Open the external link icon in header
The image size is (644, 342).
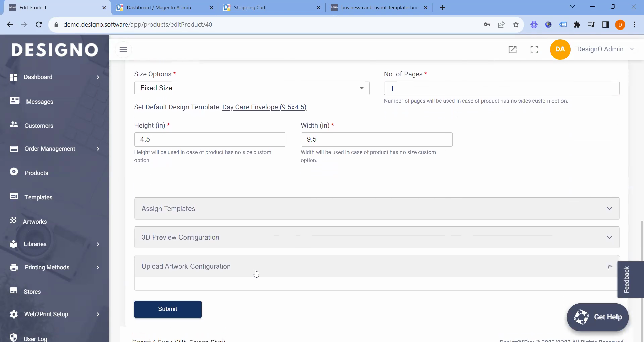point(513,50)
